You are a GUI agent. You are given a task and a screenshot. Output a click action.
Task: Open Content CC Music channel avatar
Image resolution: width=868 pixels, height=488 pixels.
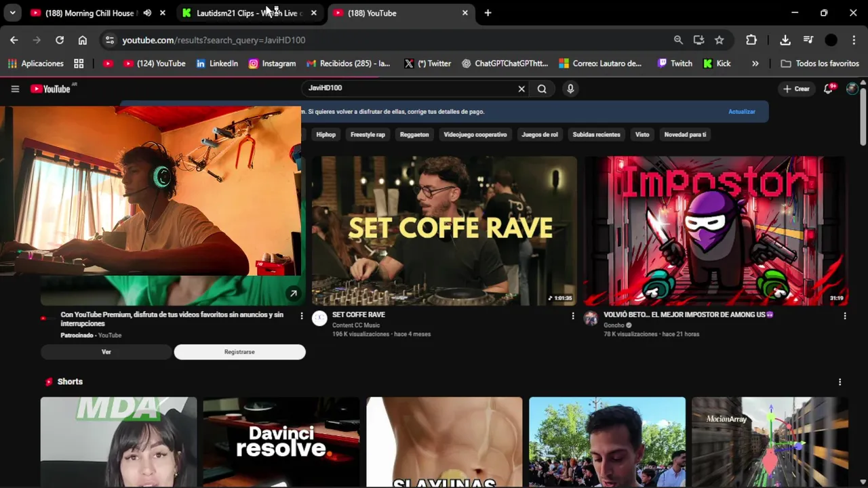319,319
